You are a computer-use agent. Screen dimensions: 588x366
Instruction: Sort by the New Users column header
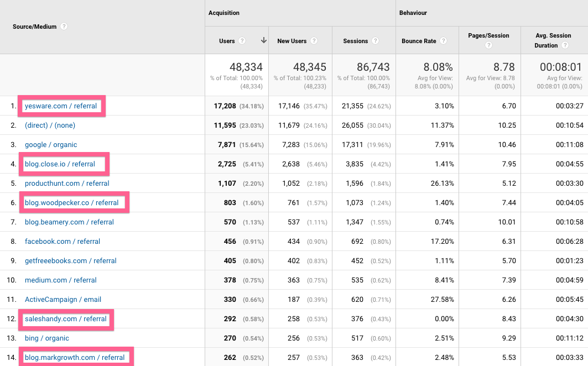pos(292,41)
